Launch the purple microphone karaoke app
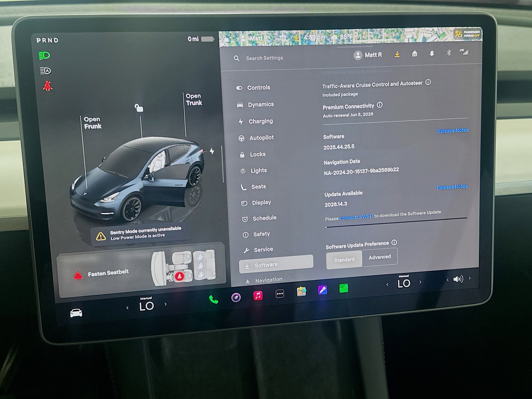532x399 pixels. [x=323, y=290]
